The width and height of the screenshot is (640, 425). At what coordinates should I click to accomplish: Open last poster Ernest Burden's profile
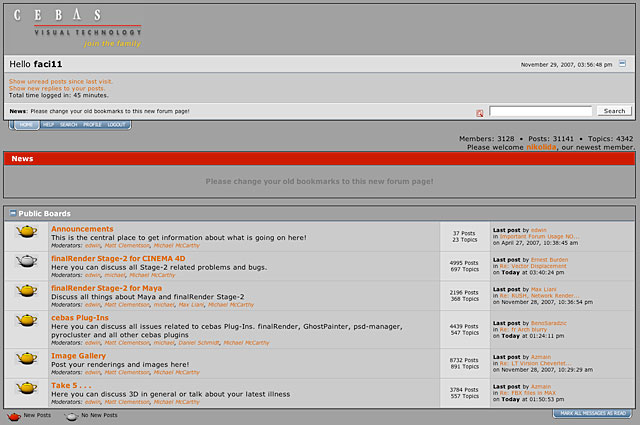click(x=549, y=260)
